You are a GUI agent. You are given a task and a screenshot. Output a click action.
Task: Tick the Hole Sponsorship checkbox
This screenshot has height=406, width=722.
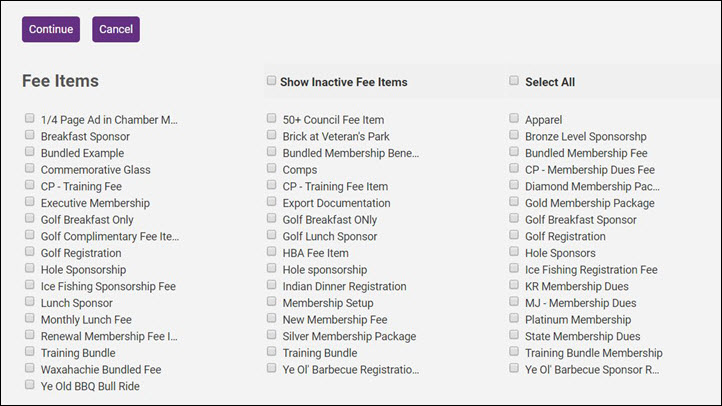coord(30,269)
